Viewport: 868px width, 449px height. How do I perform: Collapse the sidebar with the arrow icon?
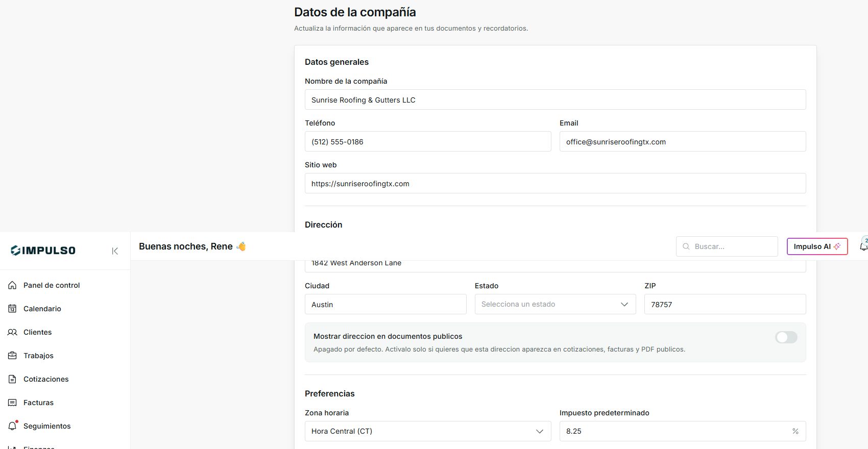115,251
